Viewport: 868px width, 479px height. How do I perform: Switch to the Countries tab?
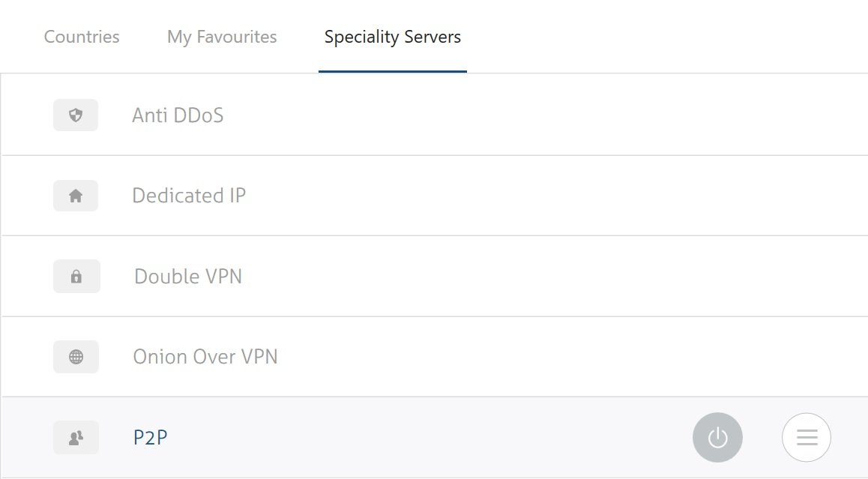(82, 37)
